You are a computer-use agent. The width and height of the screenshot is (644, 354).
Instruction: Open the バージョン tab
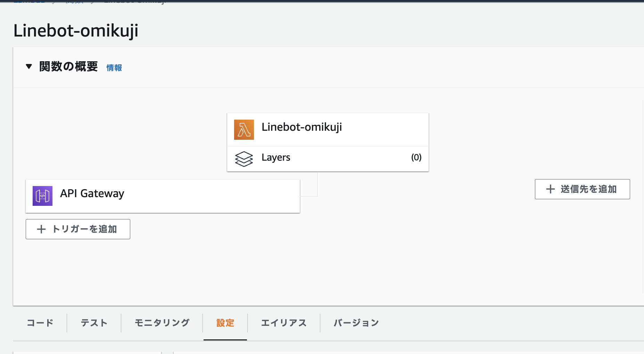pos(355,323)
